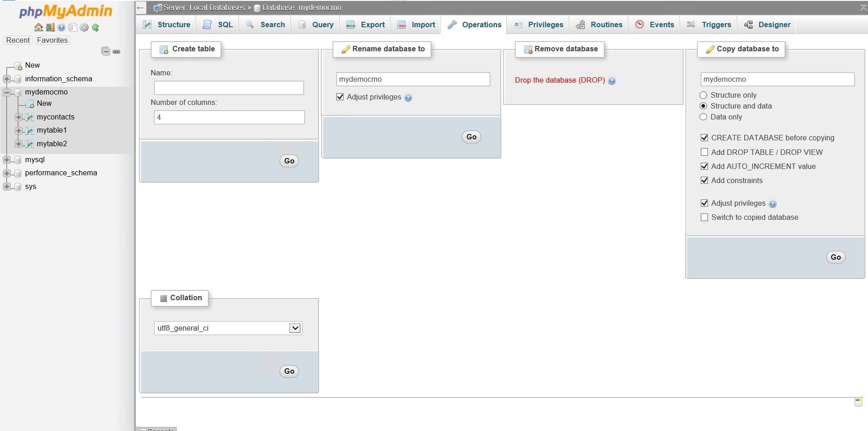868x431 pixels.
Task: Collapse all tree nodes with minus icon
Action: coord(105,51)
